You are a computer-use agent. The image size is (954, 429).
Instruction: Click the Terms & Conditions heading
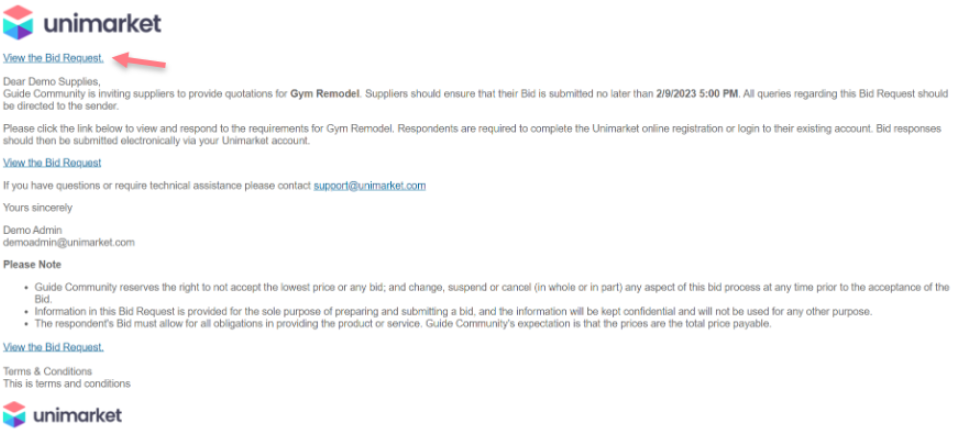click(x=48, y=371)
